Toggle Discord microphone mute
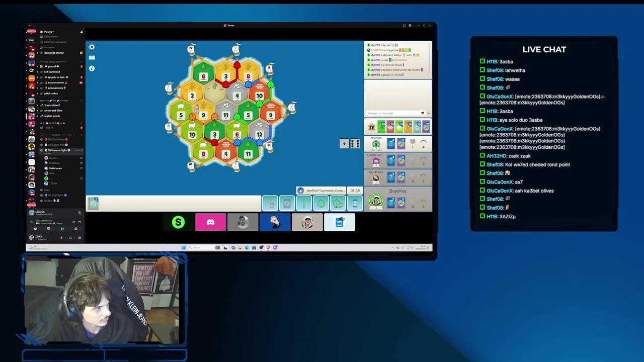The image size is (644, 362). pos(61,238)
